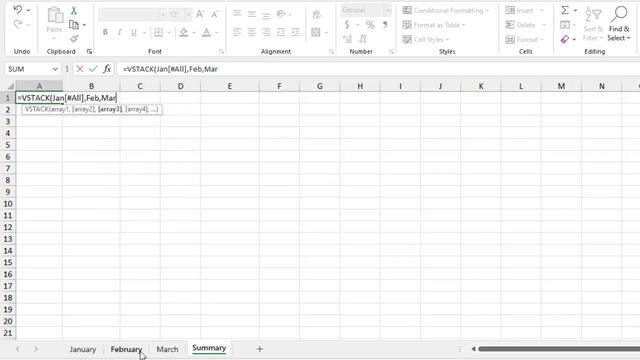Viewport: 640px width, 360px height.
Task: Click the Insert Function fx icon
Action: click(x=107, y=69)
